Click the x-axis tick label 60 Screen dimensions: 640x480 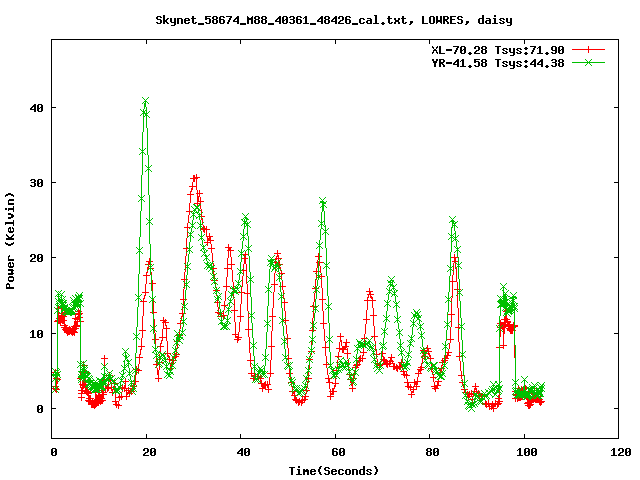click(x=338, y=452)
